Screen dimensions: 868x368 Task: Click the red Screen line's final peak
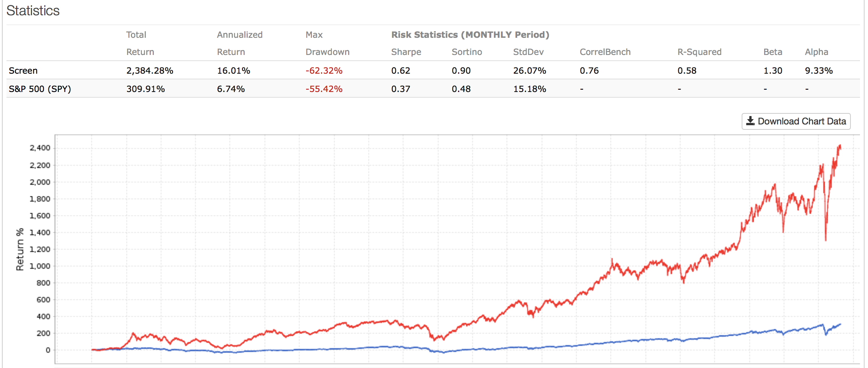[x=840, y=145]
